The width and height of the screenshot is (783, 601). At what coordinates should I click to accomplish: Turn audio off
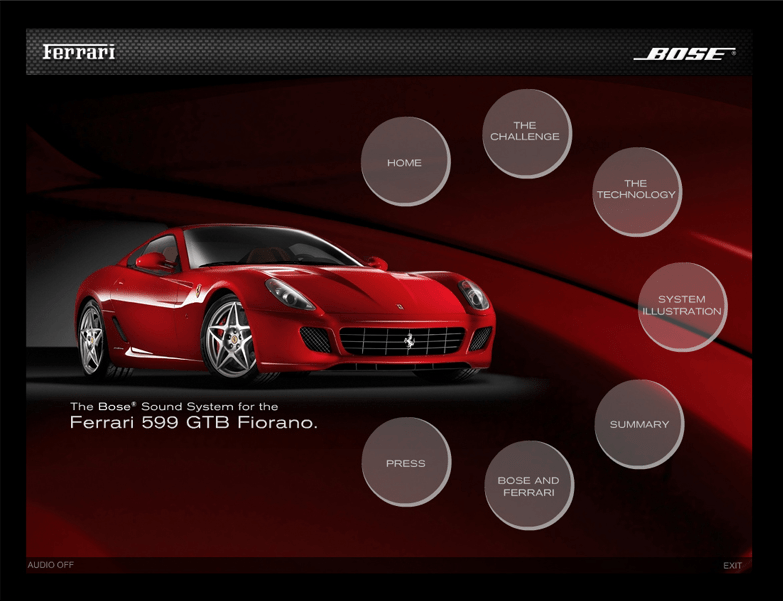(51, 565)
